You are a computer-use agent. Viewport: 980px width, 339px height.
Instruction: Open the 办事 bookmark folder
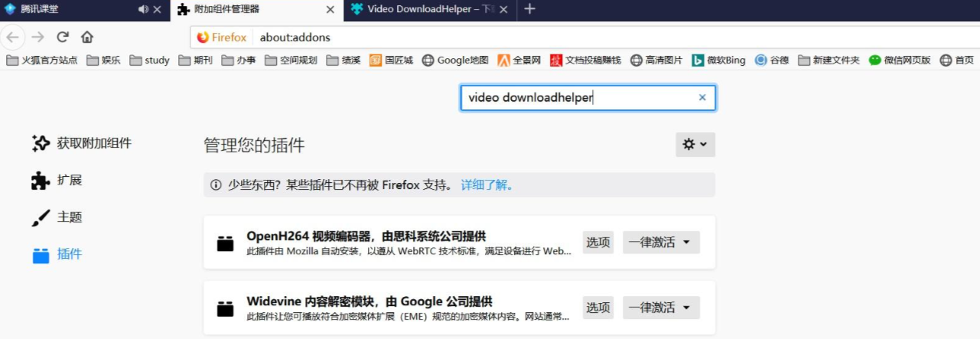coord(239,60)
